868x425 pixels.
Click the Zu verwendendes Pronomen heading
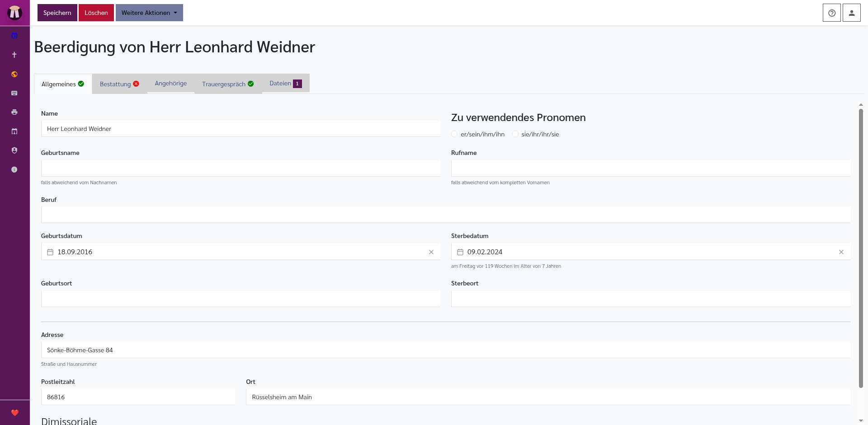[518, 117]
